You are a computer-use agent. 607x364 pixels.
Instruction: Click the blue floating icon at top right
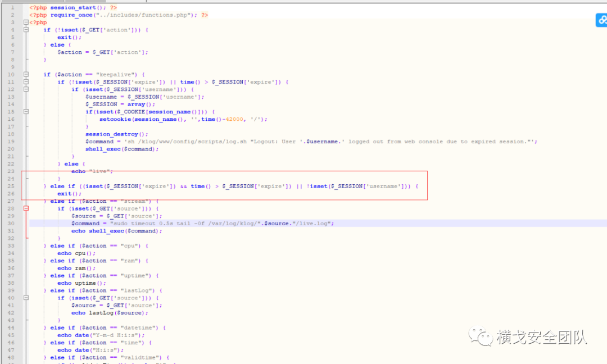[x=601, y=20]
